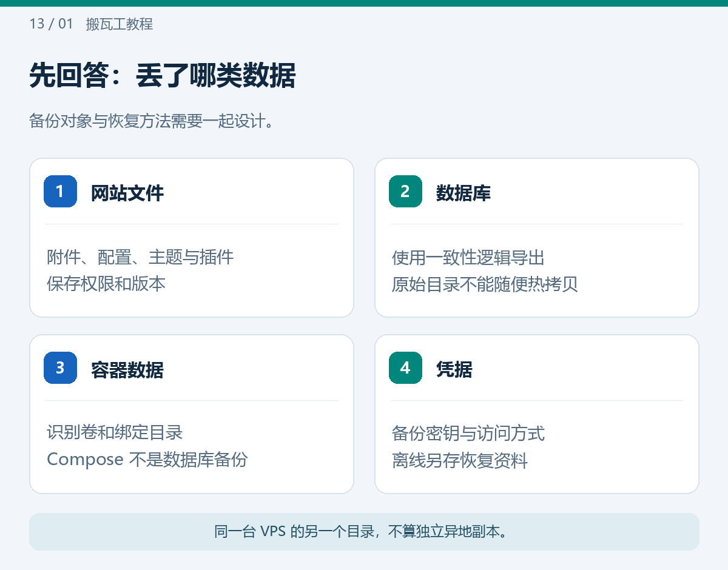
Task: Click the 搬瓦工教程 header label
Action: tap(120, 24)
